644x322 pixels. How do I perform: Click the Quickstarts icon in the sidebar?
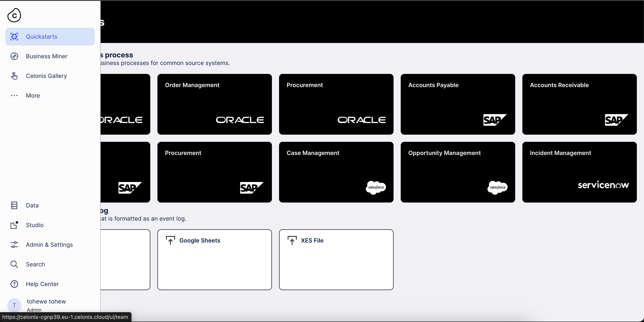(14, 36)
